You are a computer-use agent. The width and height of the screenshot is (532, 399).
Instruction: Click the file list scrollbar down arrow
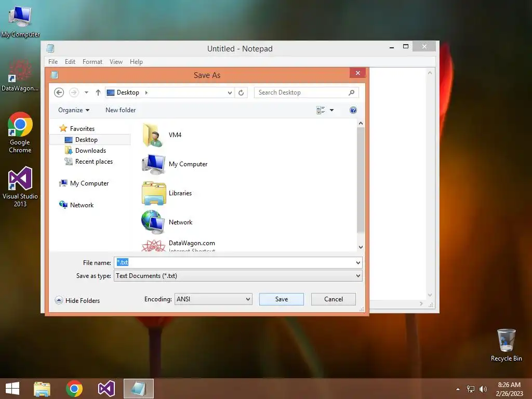click(361, 247)
